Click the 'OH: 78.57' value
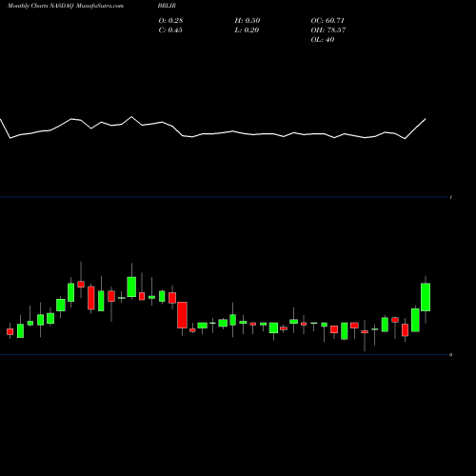Image resolution: width=476 pixels, height=476 pixels. pyautogui.click(x=328, y=30)
